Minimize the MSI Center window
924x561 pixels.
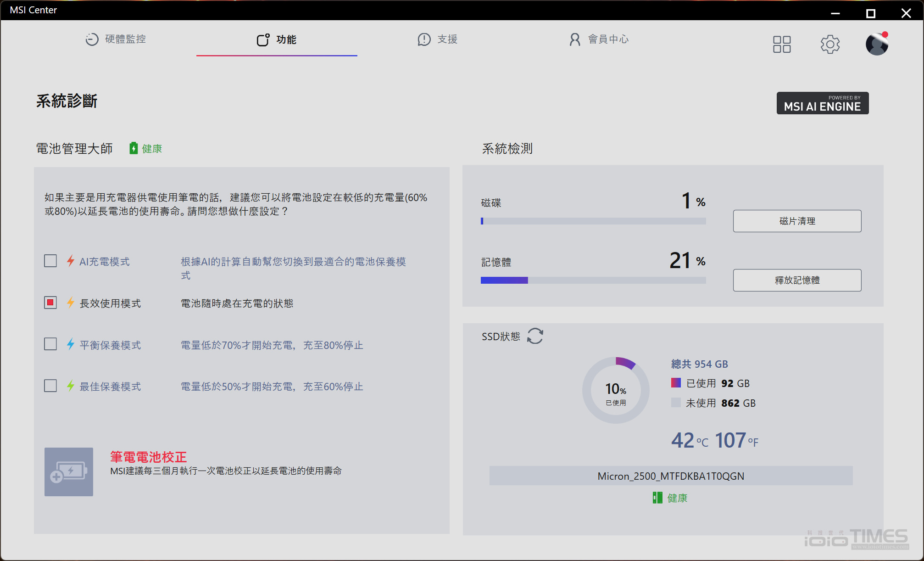tap(835, 13)
